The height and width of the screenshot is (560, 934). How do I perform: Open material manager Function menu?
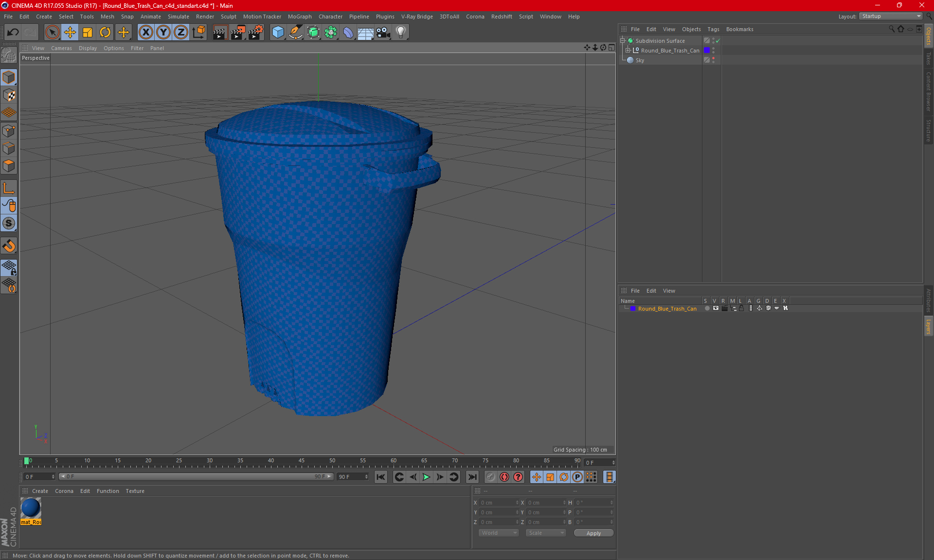point(108,491)
